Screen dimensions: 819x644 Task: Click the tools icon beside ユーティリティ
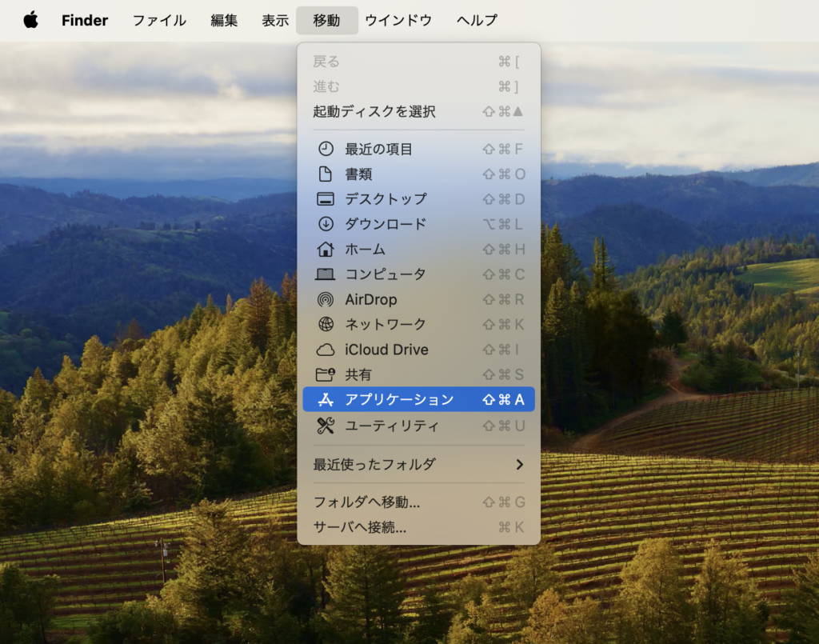coord(326,426)
